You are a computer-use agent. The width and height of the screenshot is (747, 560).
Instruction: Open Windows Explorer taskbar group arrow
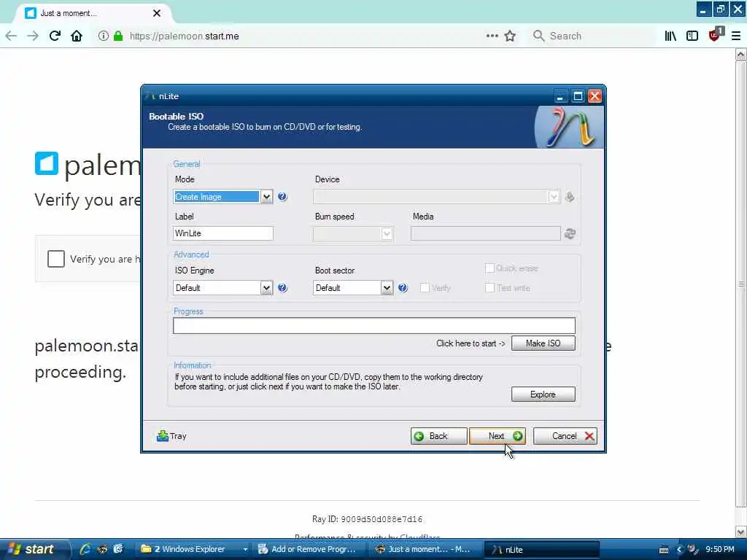(x=245, y=550)
